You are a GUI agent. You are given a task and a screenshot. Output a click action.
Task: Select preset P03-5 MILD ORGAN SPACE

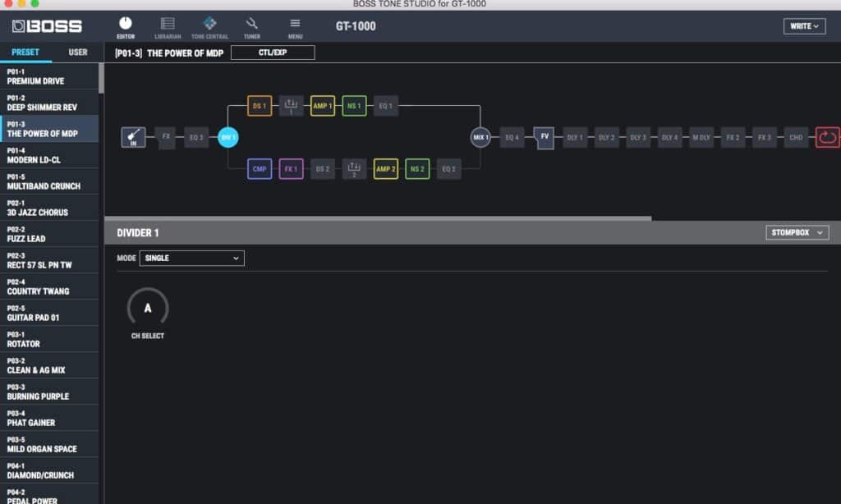(49, 444)
